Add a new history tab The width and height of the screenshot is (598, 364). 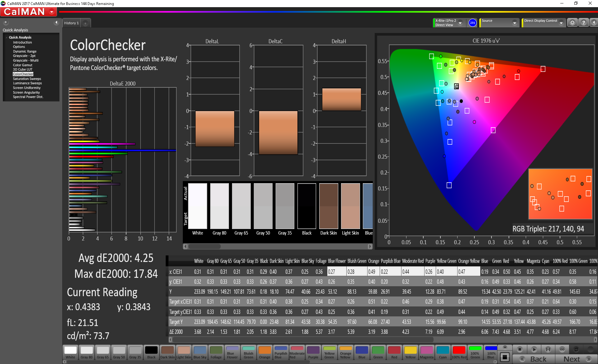coord(85,23)
